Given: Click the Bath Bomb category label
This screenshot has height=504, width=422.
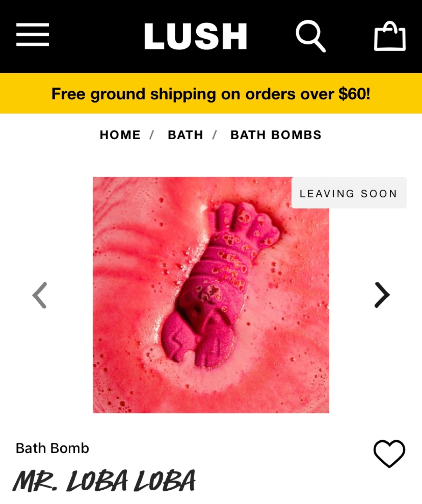Looking at the screenshot, I should 52,448.
